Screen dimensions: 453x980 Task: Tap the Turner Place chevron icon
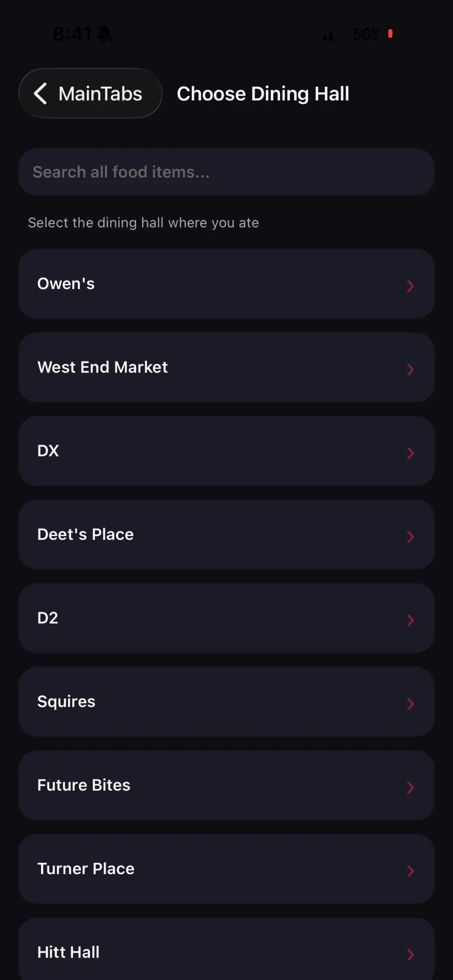[x=410, y=871]
